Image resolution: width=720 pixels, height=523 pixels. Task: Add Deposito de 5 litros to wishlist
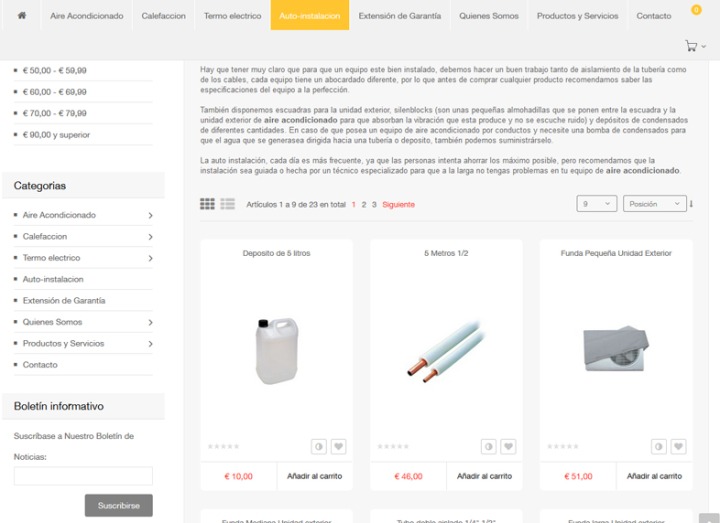[338, 446]
